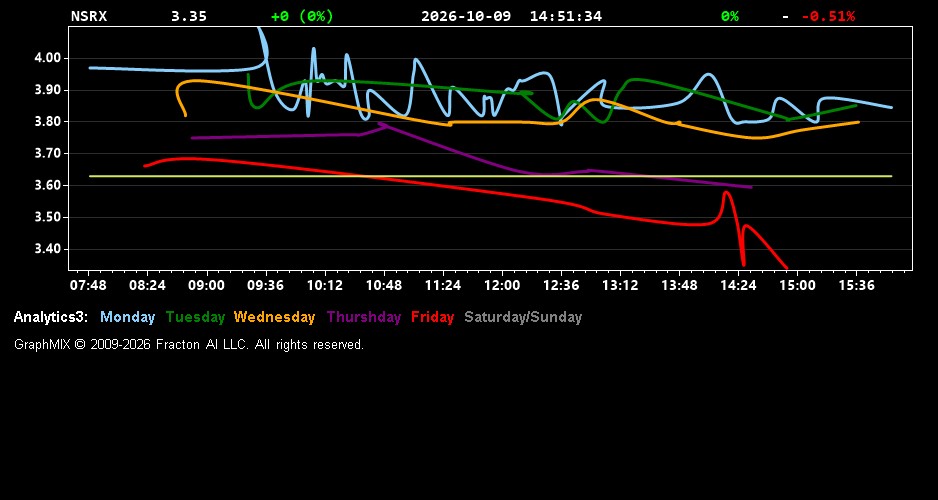Select the 3.50 price axis label

point(48,217)
